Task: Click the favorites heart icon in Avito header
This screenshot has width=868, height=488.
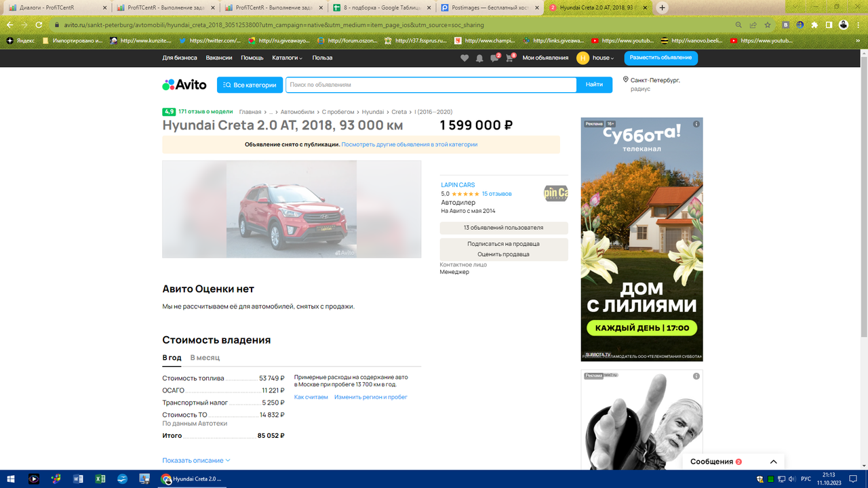Action: 464,58
